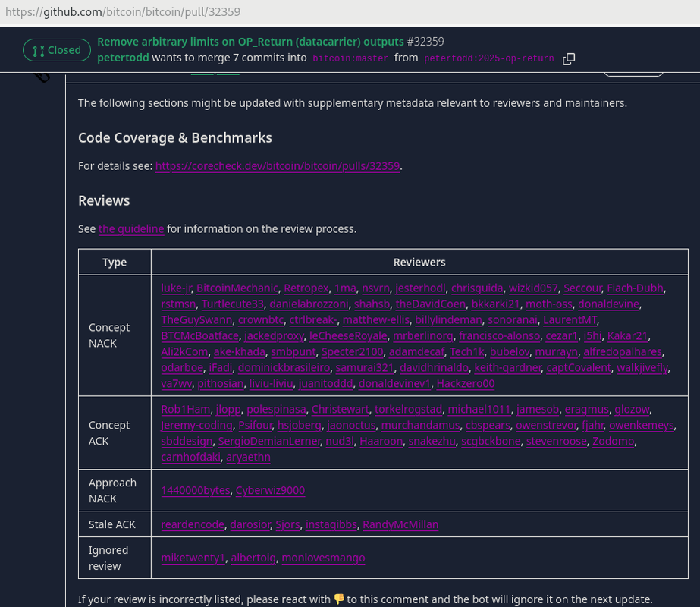
Task: Open reviewer LaurentMT's link
Action: [570, 320]
